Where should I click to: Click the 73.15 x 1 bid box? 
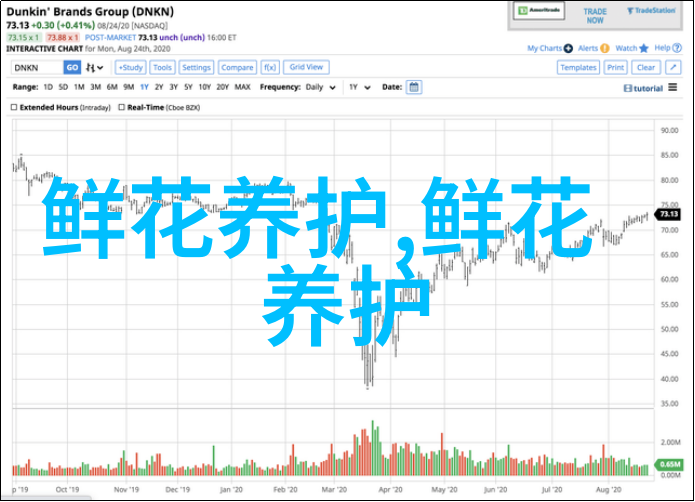24,38
